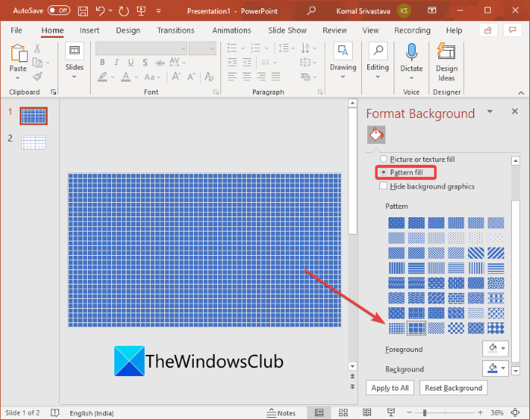Close the Format Background pane

515,111
